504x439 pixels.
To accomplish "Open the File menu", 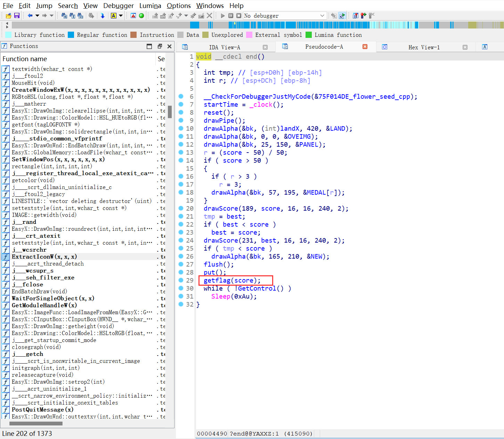I will (x=8, y=6).
